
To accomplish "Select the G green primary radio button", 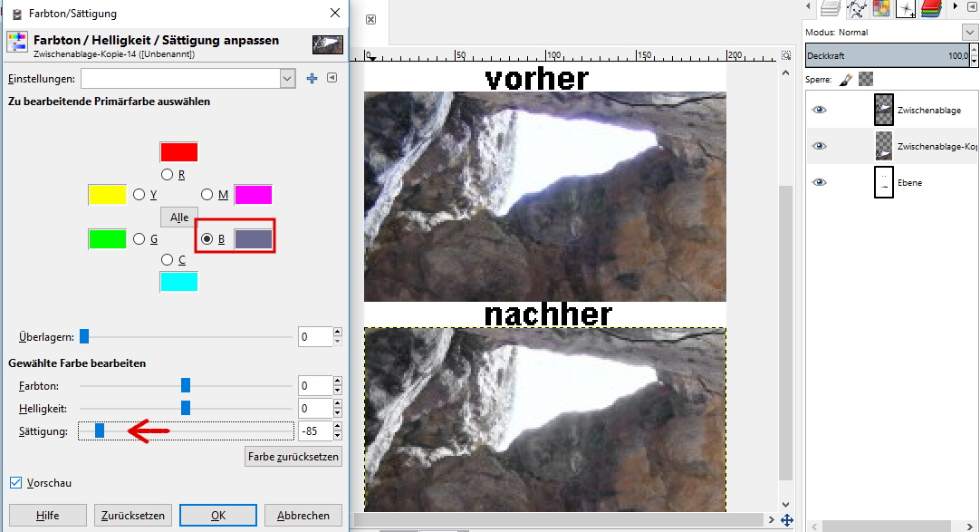I will [x=139, y=238].
